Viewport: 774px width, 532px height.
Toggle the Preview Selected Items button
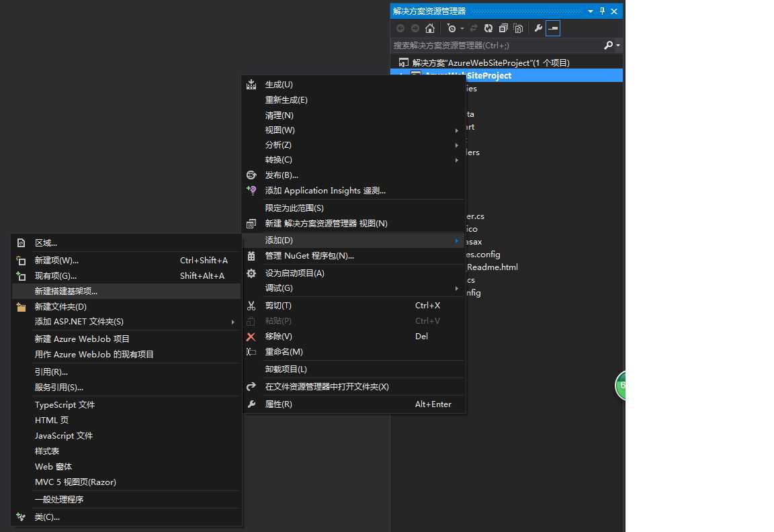coord(553,28)
